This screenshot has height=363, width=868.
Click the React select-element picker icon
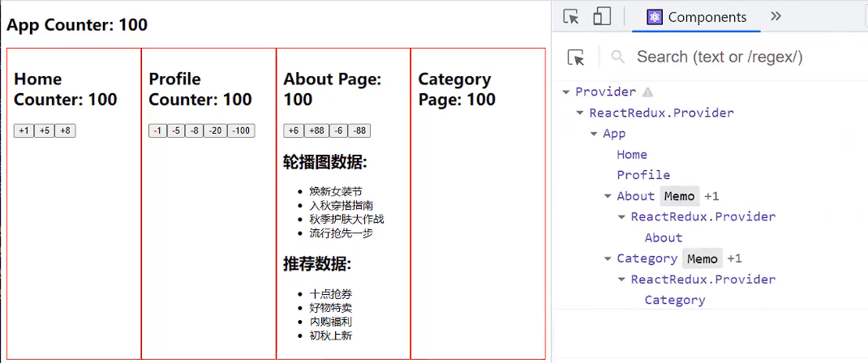576,57
